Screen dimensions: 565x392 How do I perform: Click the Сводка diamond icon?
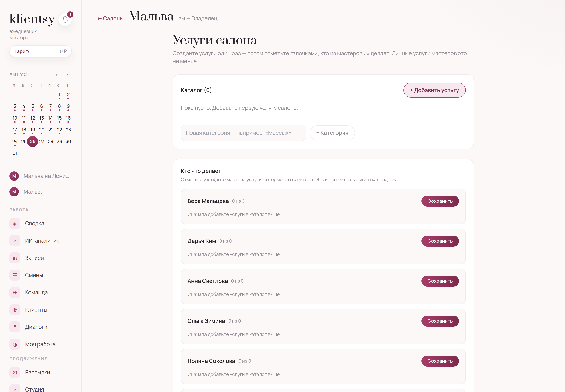click(x=15, y=223)
